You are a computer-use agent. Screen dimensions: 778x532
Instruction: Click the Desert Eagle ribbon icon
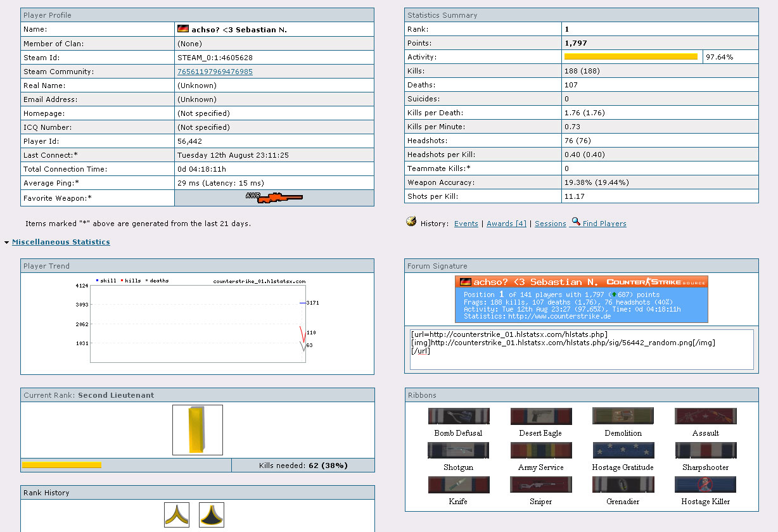(x=540, y=416)
